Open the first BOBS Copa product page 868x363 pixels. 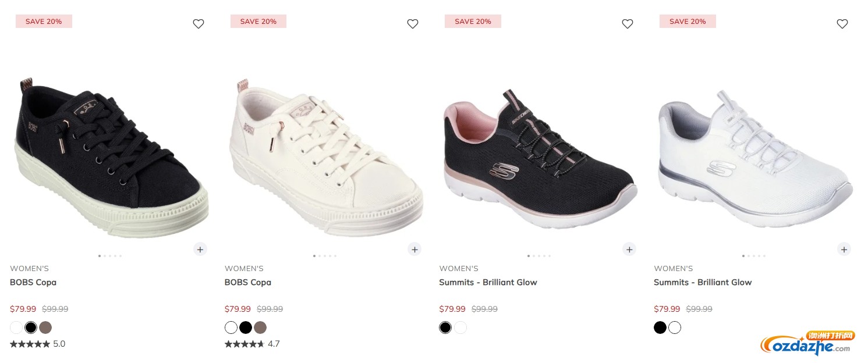coord(33,282)
